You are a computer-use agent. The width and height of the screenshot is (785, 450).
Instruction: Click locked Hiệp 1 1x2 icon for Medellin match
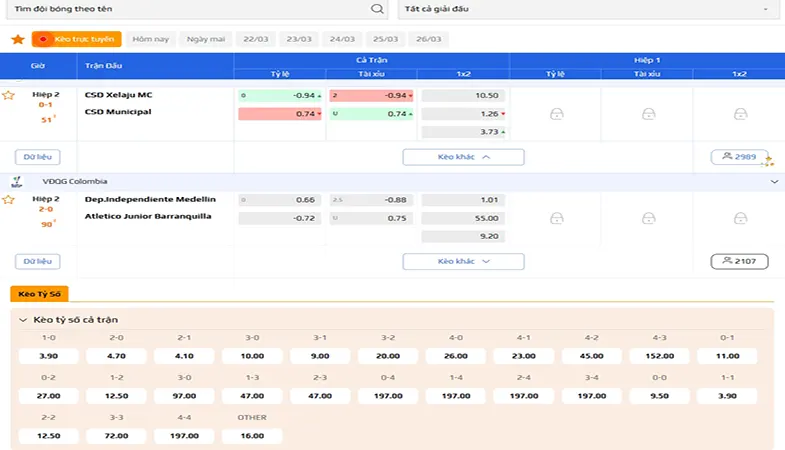click(x=740, y=218)
